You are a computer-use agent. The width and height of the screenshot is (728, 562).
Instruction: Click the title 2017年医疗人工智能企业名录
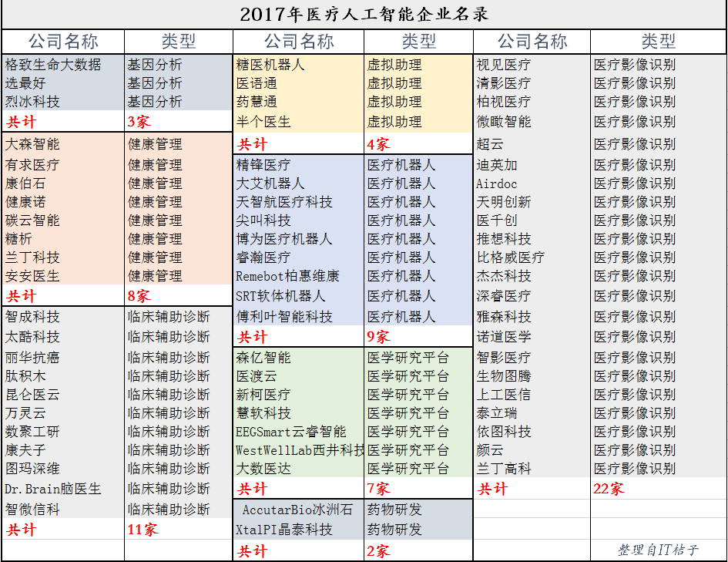coord(364,15)
